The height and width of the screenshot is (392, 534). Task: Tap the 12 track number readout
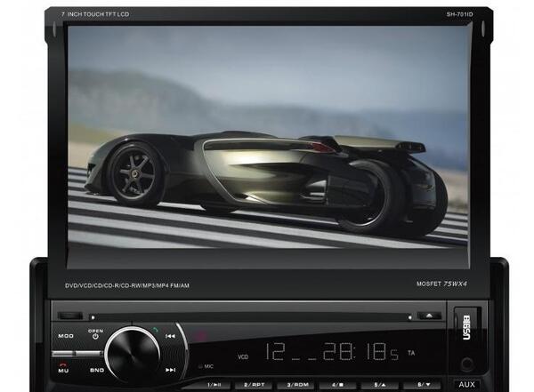274,351
